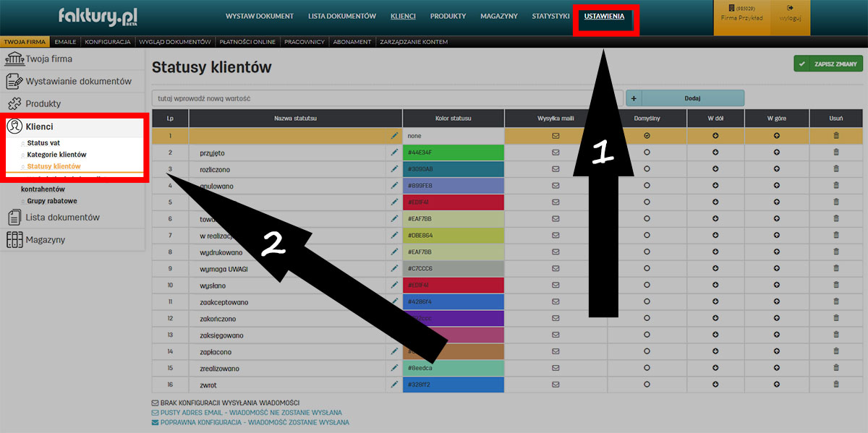Screen dimensions: 868x433
Task: Click the Dodaj button
Action: click(x=692, y=98)
